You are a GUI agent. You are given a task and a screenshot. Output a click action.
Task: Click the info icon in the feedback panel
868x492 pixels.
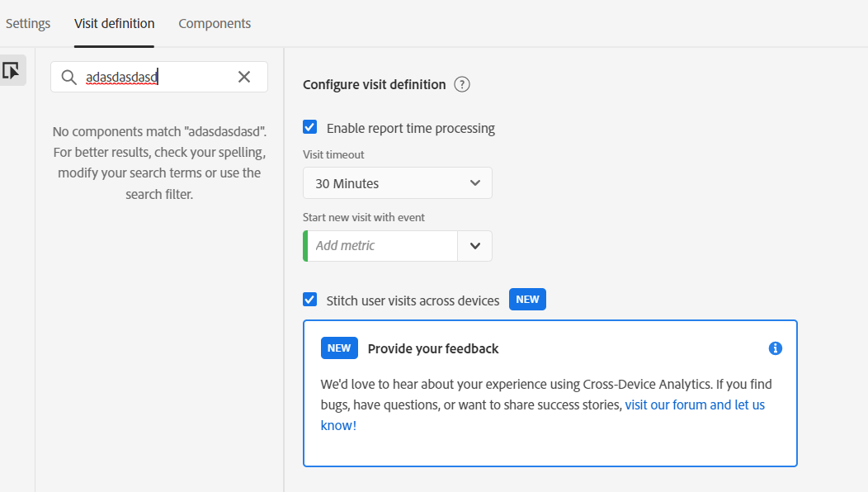pyautogui.click(x=775, y=348)
